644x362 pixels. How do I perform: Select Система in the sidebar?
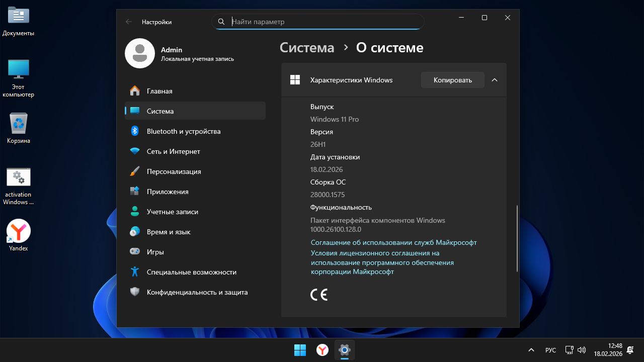[x=160, y=111]
